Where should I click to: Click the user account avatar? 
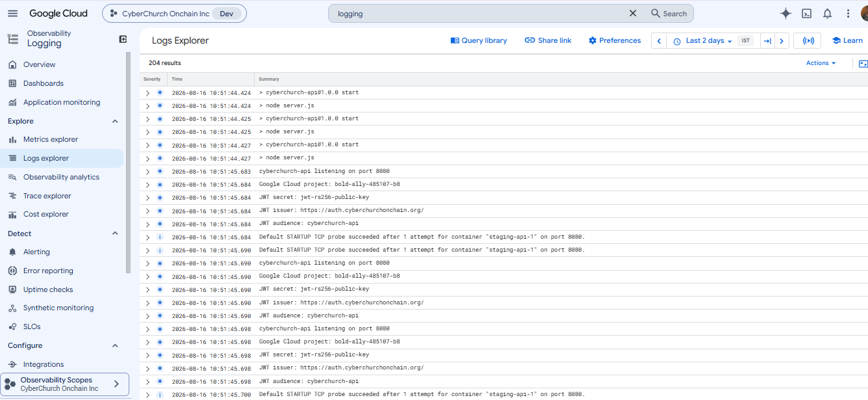tap(863, 13)
